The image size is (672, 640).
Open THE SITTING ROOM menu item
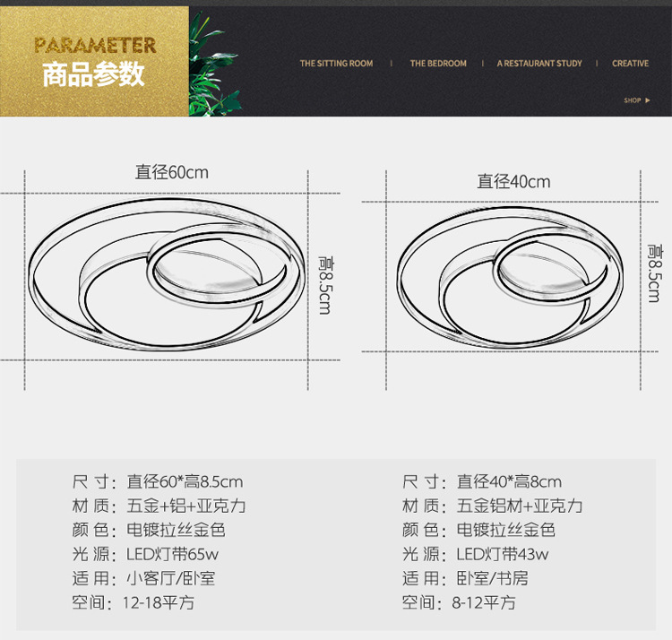click(336, 64)
